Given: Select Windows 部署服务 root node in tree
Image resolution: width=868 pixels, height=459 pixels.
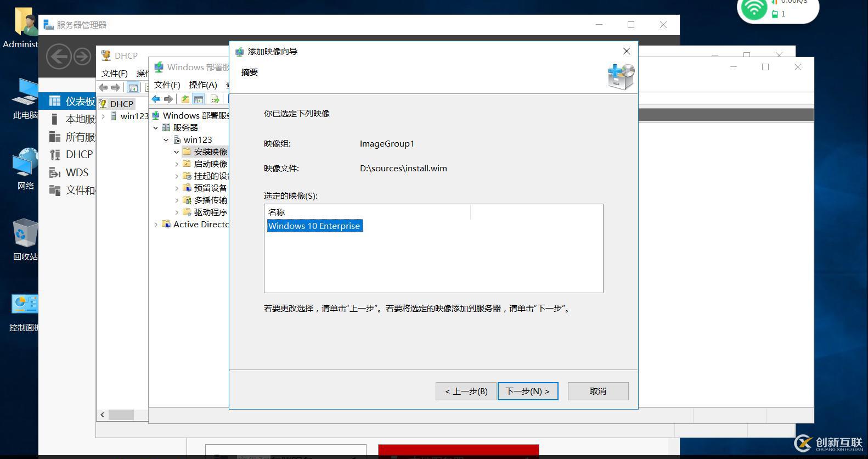Looking at the screenshot, I should click(x=191, y=115).
